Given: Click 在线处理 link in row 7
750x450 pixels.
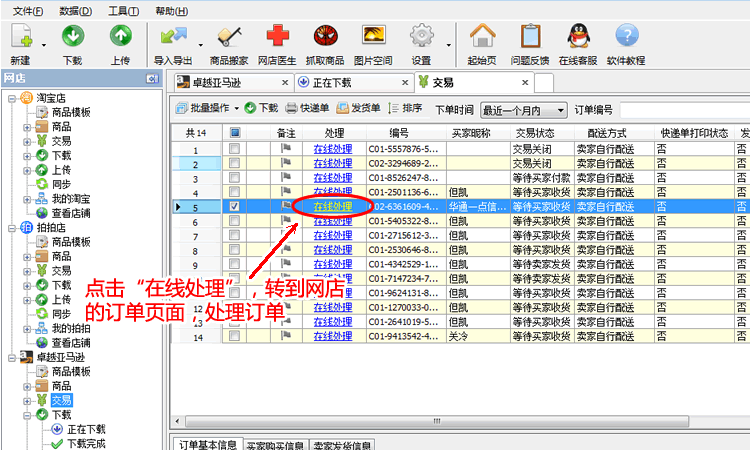Looking at the screenshot, I should click(x=333, y=235).
